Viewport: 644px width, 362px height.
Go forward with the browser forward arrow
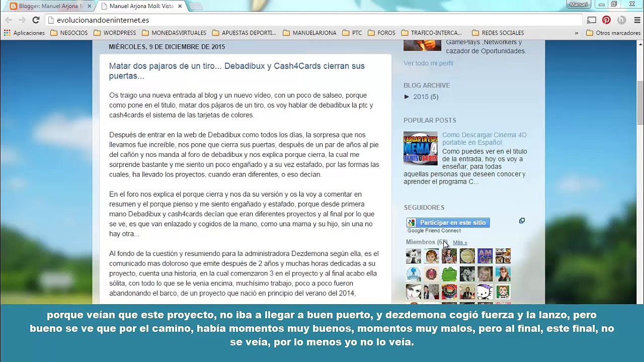pos(22,20)
